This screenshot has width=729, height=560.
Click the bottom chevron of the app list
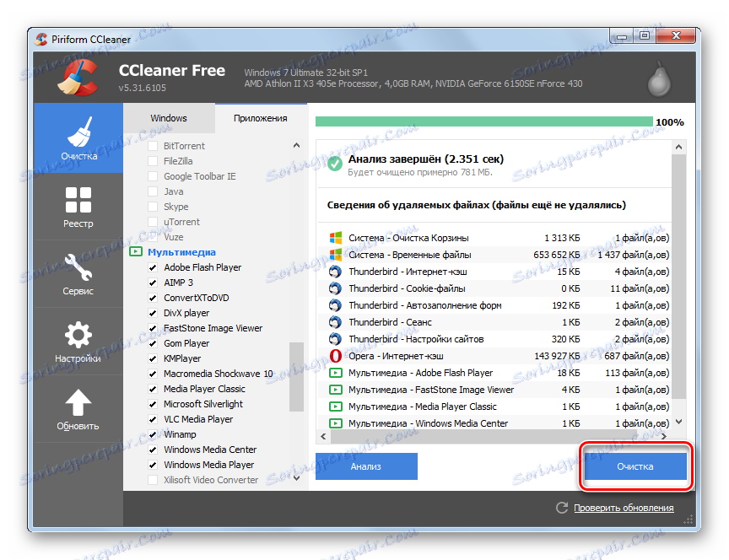[x=296, y=476]
